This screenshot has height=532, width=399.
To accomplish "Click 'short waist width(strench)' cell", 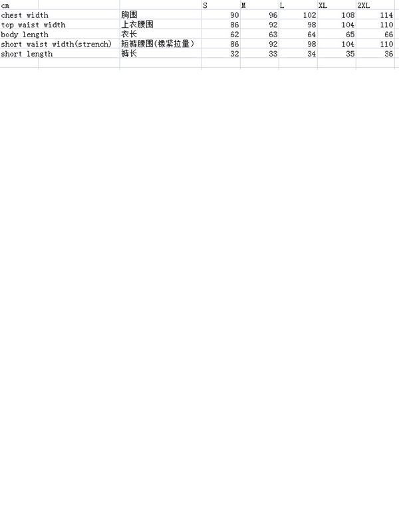I will (60, 44).
